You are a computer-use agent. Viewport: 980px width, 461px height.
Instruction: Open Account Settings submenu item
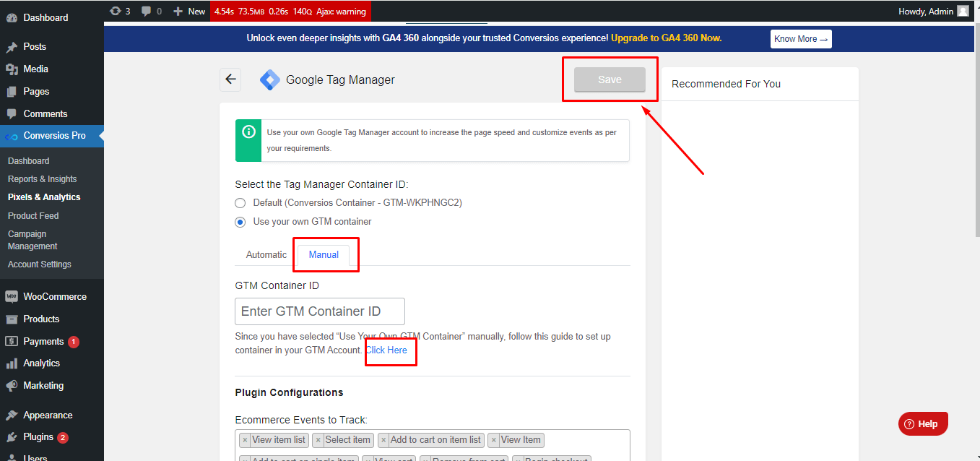[x=40, y=264]
